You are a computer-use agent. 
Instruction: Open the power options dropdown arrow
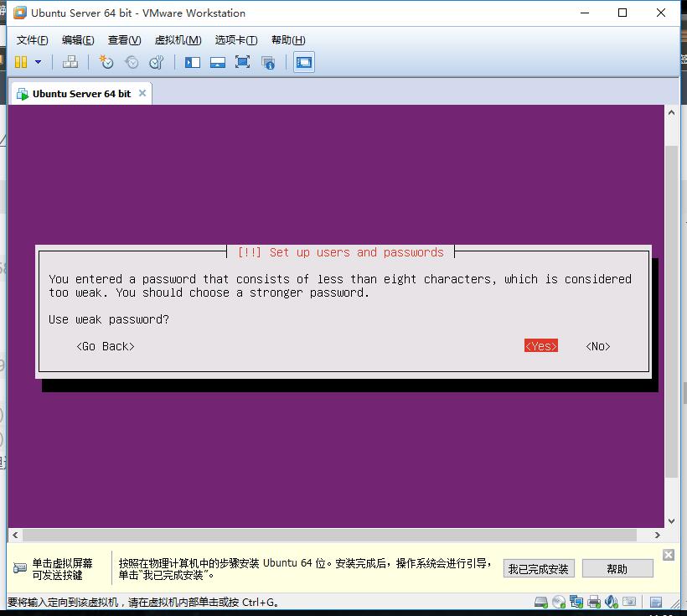tap(38, 62)
